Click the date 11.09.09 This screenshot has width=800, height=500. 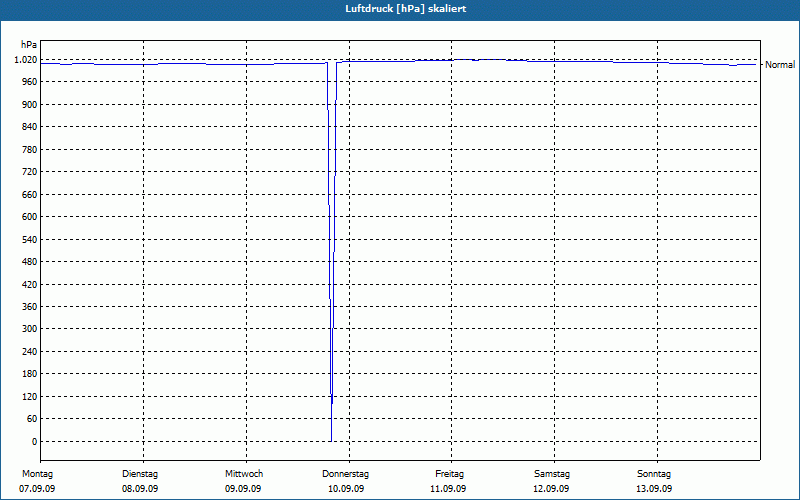[448, 489]
